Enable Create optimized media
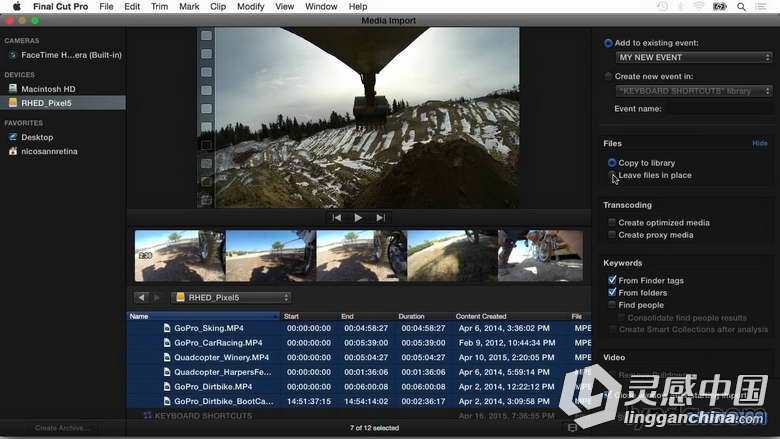The width and height of the screenshot is (780, 439). click(612, 223)
